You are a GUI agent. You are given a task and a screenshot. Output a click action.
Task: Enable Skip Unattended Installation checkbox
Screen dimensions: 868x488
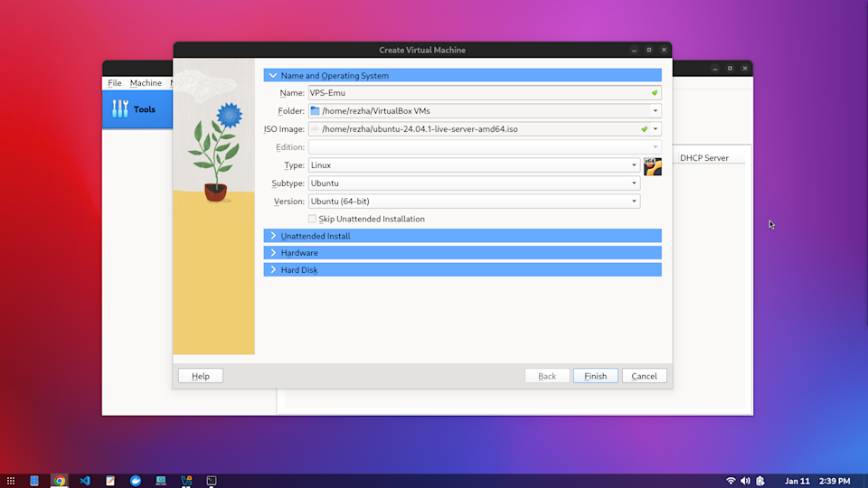pos(313,219)
